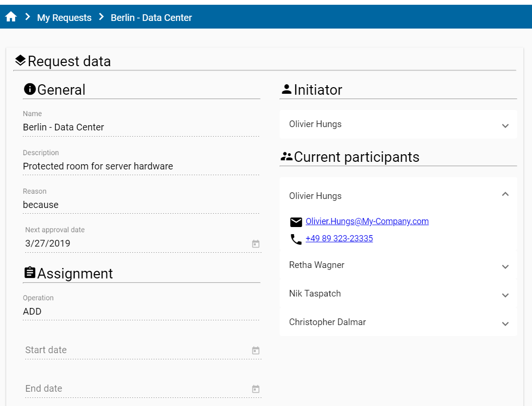This screenshot has height=406, width=532.
Task: Expand Christopher Dalmar participant details
Action: 505,324
